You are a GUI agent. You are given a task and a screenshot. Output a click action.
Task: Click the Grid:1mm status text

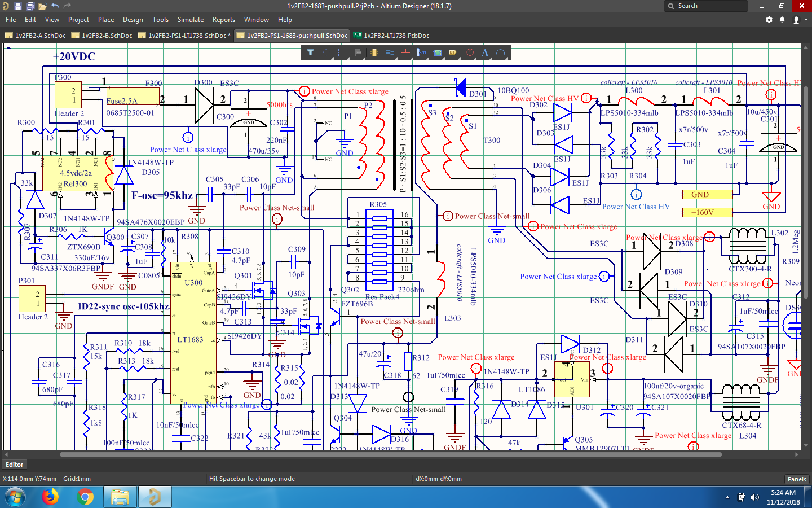pos(77,479)
